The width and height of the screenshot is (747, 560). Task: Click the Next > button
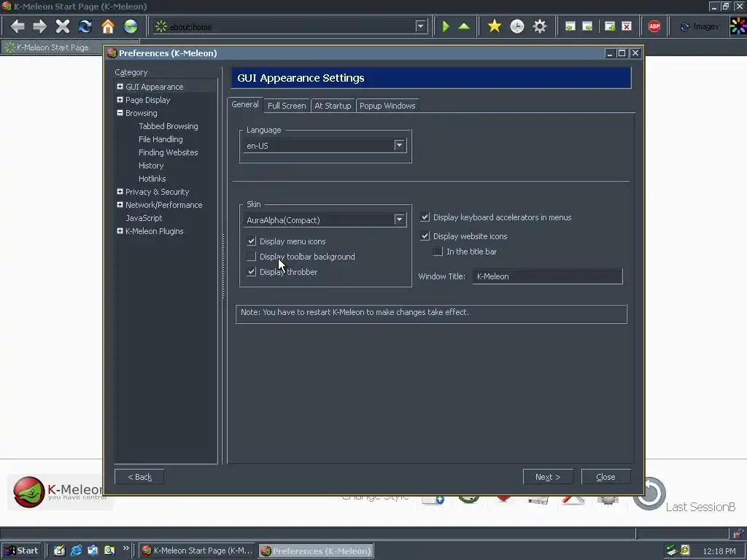tap(548, 477)
